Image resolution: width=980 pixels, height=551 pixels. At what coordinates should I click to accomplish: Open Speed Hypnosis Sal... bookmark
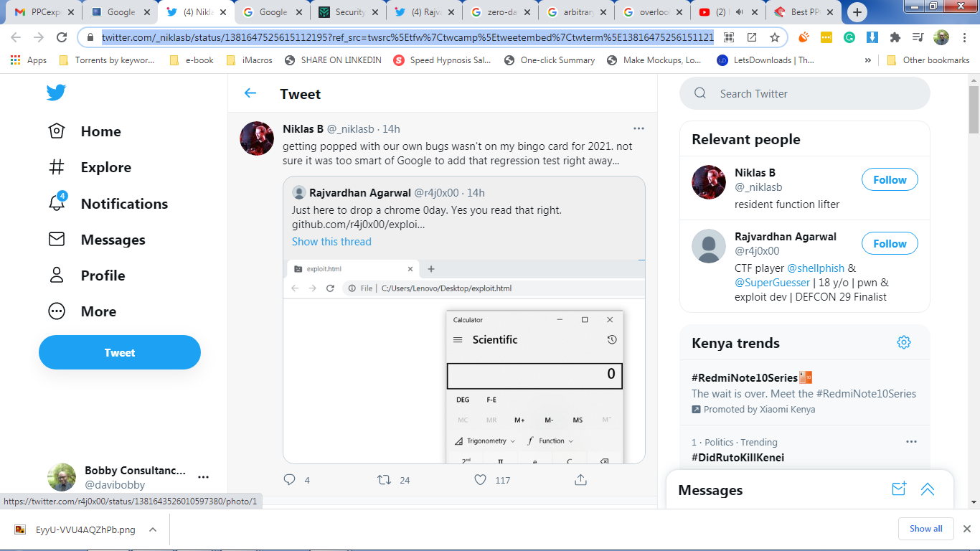(x=443, y=60)
